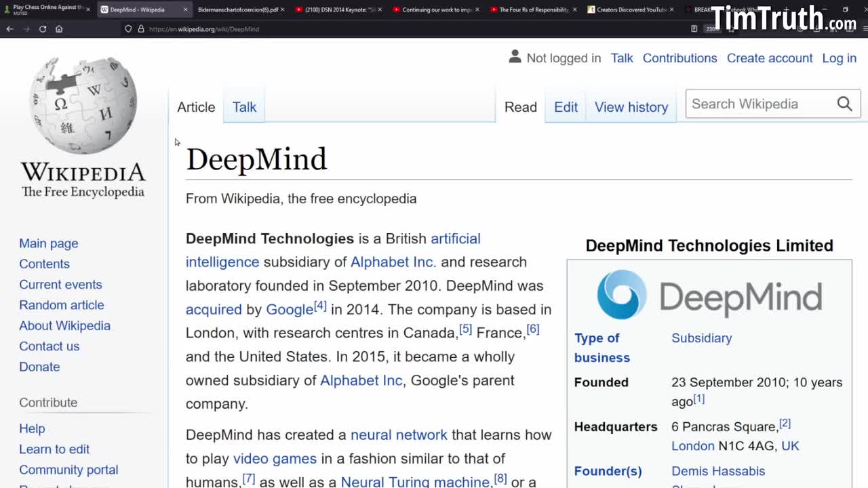Follow Subsidiary link in infobox

coord(701,338)
